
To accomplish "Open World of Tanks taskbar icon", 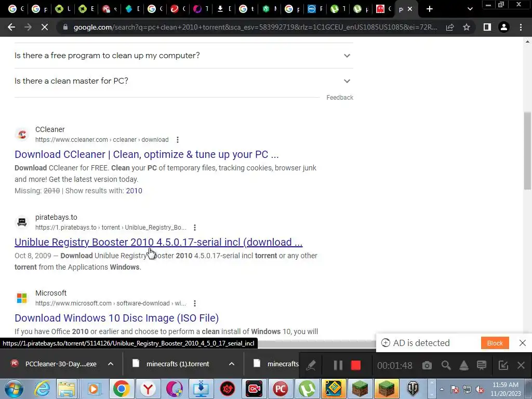I will pyautogui.click(x=413, y=389).
